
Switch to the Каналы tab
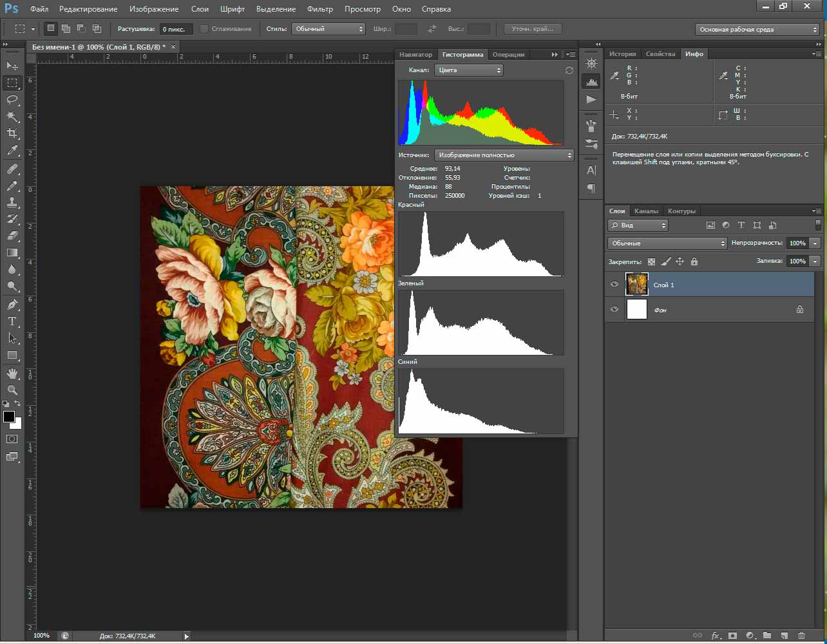point(646,211)
